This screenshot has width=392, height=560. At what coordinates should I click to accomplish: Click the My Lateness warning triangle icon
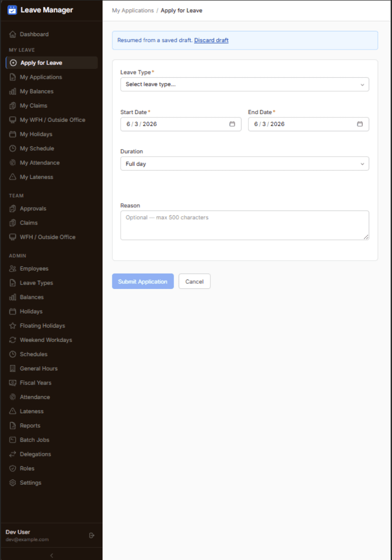tap(12, 177)
